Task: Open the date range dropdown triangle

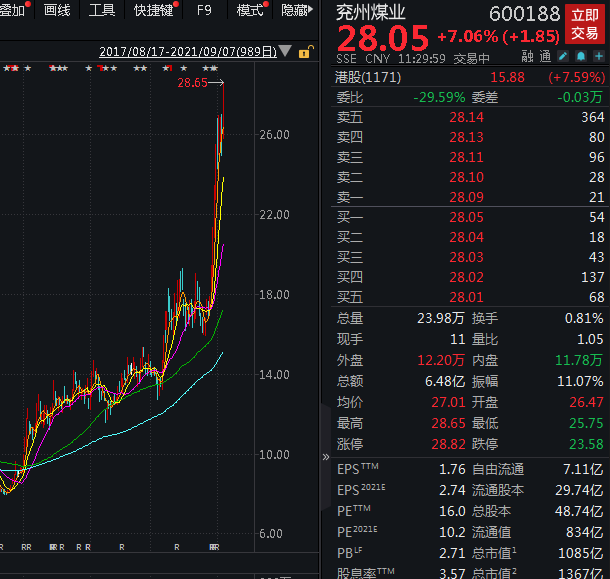Action: coord(286,52)
